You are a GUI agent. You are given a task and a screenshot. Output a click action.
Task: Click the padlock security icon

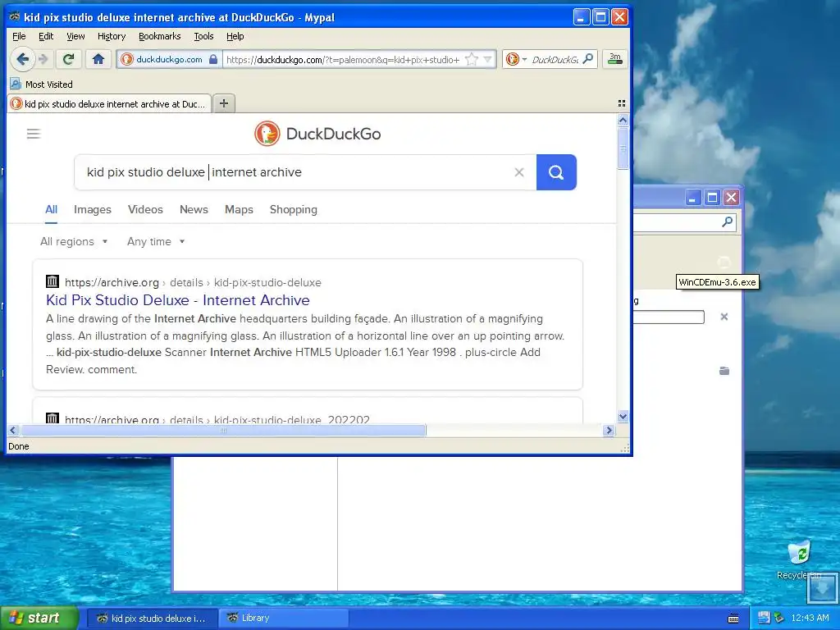click(213, 59)
